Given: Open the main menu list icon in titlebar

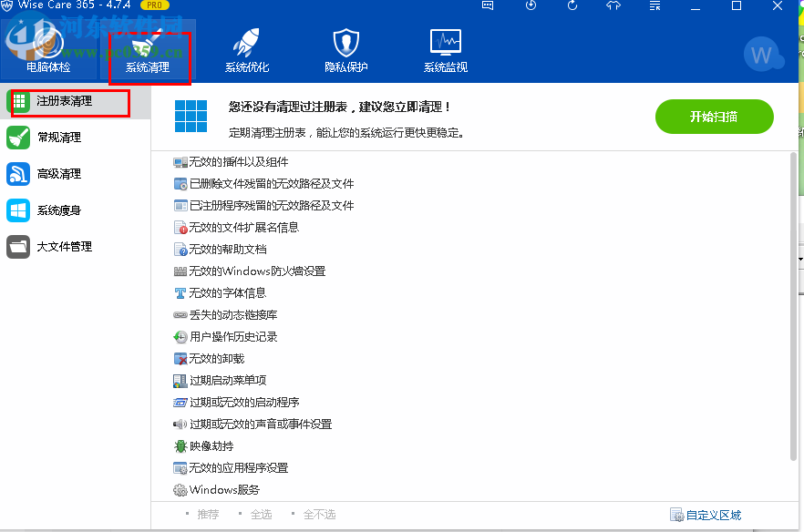Looking at the screenshot, I should click(x=654, y=6).
